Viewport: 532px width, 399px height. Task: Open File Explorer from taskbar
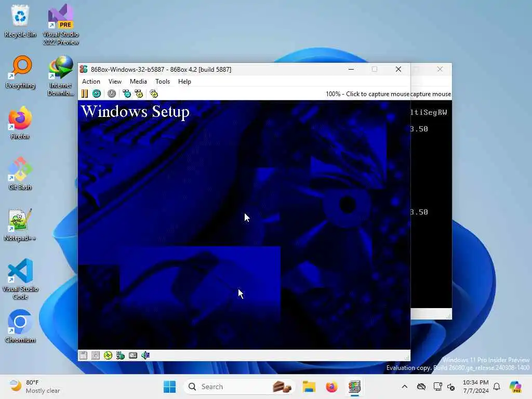click(309, 387)
